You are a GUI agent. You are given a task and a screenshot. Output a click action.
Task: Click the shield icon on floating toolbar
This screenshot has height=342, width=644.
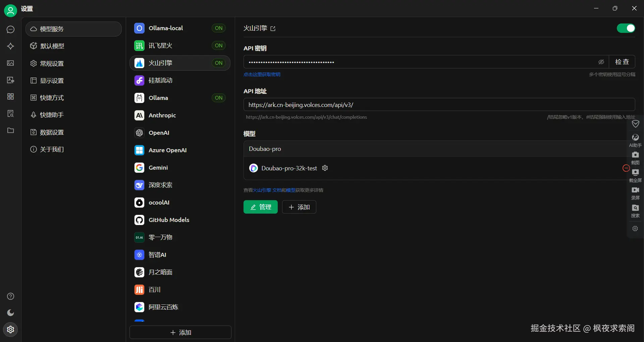[x=635, y=124]
